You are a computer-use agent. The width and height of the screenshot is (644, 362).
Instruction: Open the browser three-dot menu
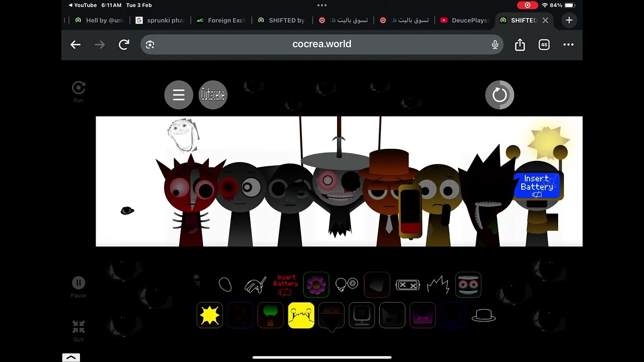(569, 45)
